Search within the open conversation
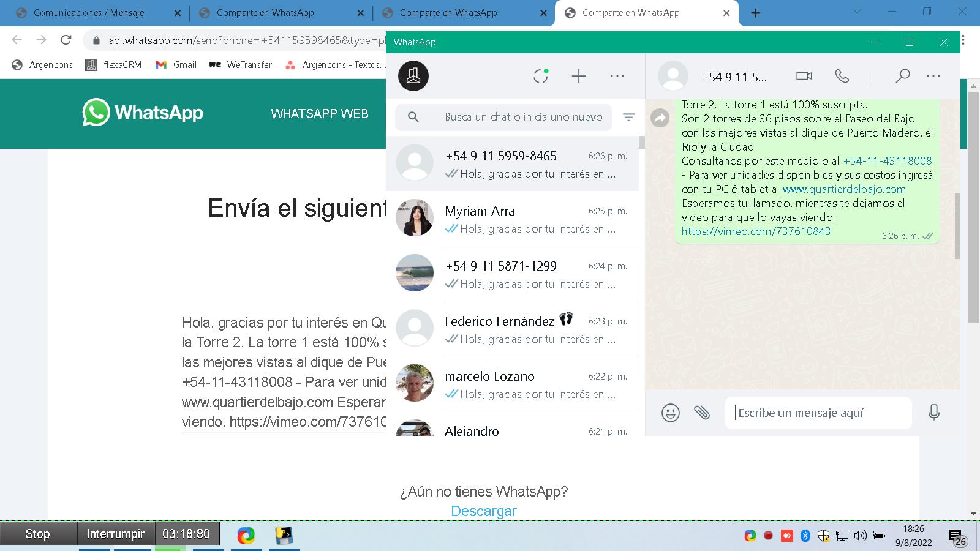The width and height of the screenshot is (980, 551). click(902, 76)
